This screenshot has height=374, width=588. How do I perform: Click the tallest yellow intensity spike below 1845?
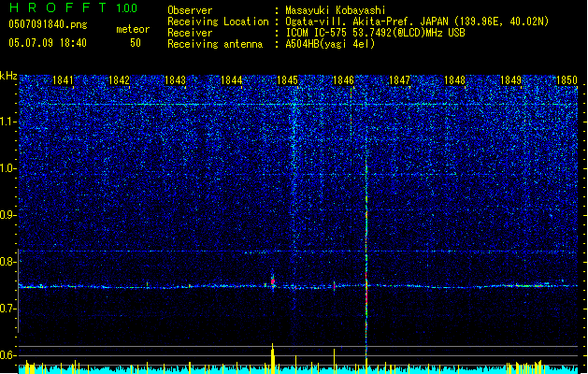click(273, 358)
